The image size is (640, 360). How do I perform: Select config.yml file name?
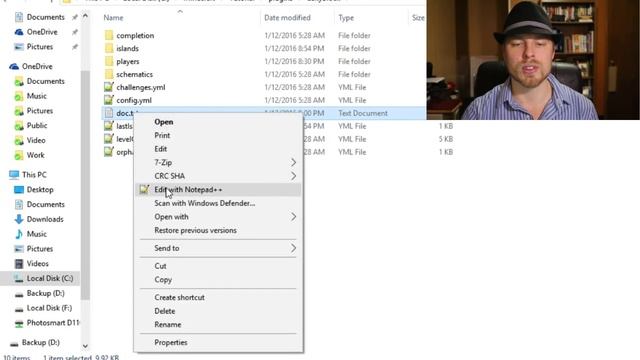point(134,100)
